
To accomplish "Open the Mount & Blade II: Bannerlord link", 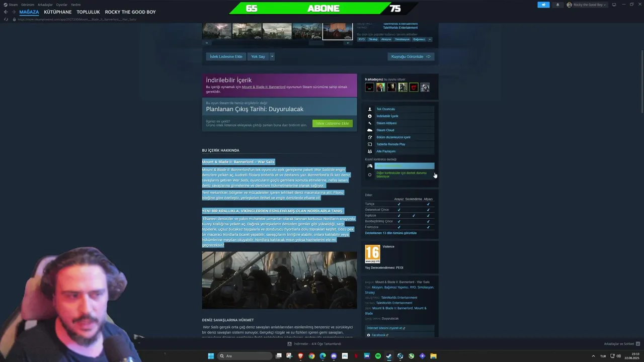I will pos(264,87).
